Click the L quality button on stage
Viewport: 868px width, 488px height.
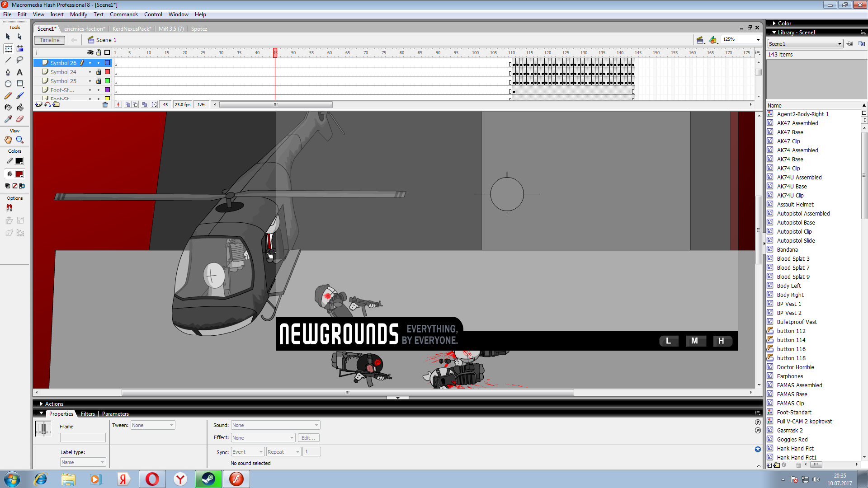pyautogui.click(x=669, y=341)
